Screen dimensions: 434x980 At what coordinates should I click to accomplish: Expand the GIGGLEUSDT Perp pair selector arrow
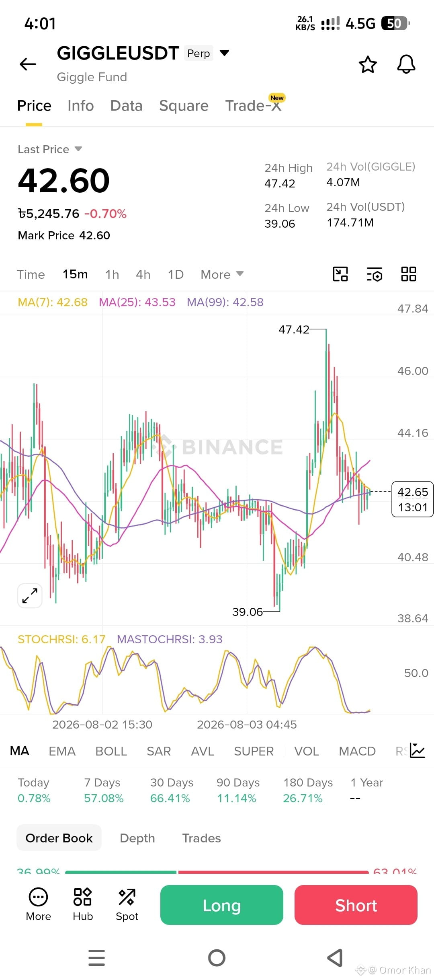[x=225, y=53]
